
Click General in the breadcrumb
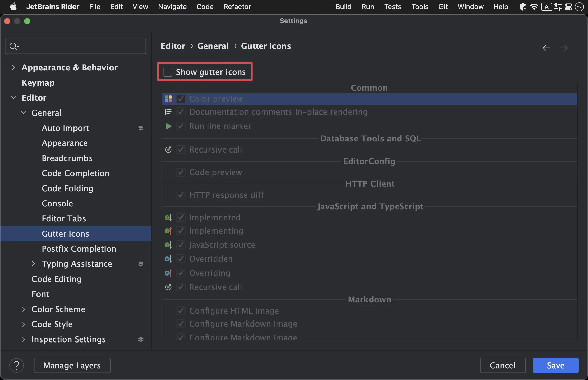pyautogui.click(x=213, y=46)
